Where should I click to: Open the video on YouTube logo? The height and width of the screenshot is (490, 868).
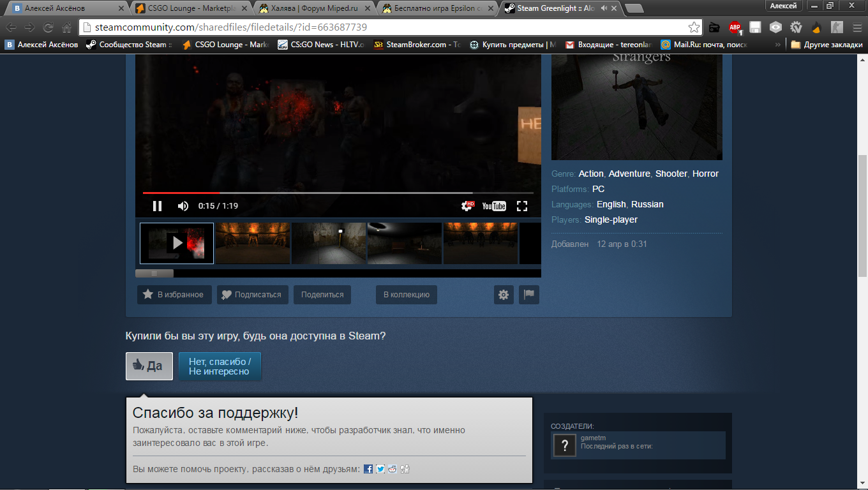[494, 205]
